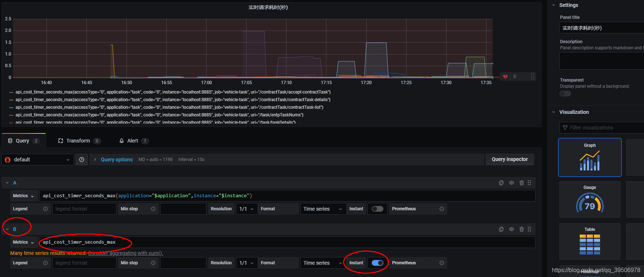Screen dimensions: 644x277
Task: Click Min step input in query A
Action: click(x=183, y=209)
